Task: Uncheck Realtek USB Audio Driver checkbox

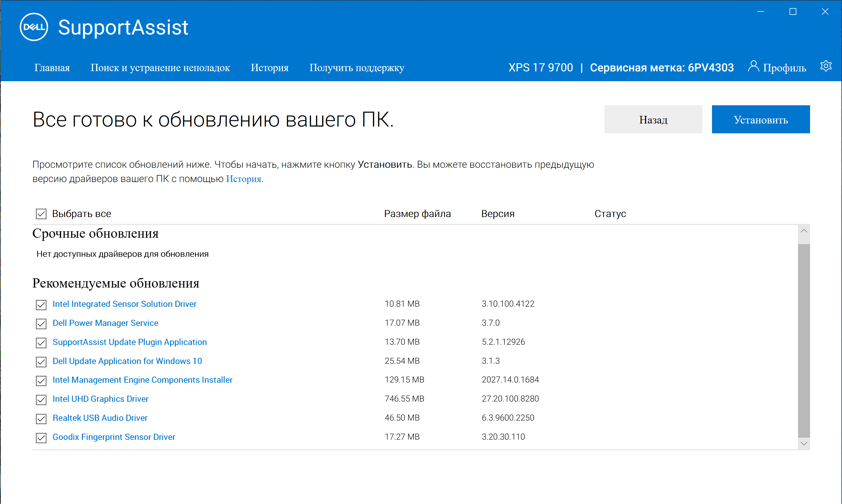Action: (x=41, y=419)
